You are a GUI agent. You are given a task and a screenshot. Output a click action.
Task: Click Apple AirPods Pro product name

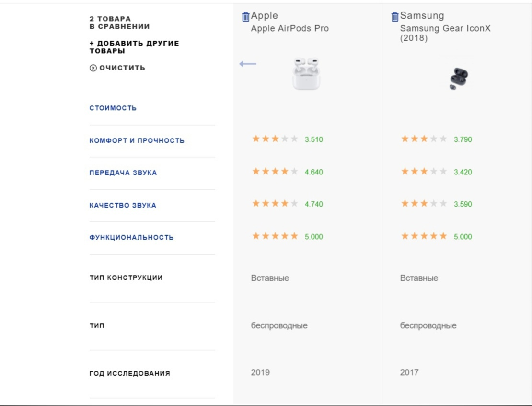pos(289,28)
